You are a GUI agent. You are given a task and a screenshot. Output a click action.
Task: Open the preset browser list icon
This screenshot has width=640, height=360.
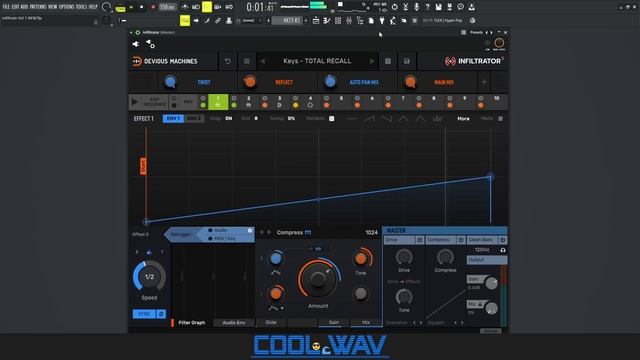247,61
